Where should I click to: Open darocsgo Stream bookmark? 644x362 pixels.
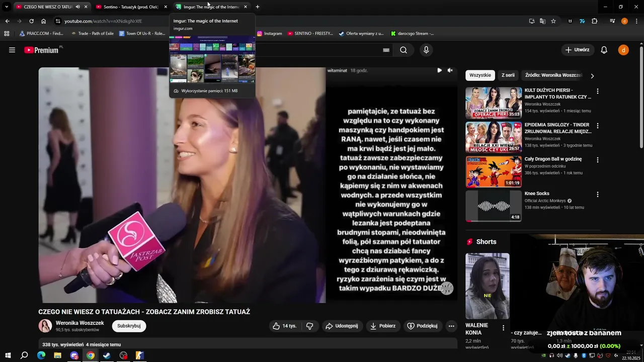(x=412, y=34)
